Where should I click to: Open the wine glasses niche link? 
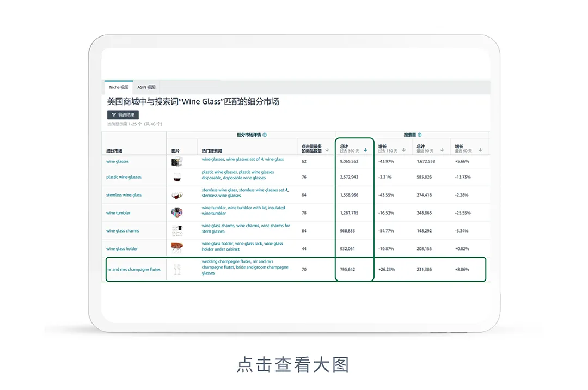click(x=118, y=161)
